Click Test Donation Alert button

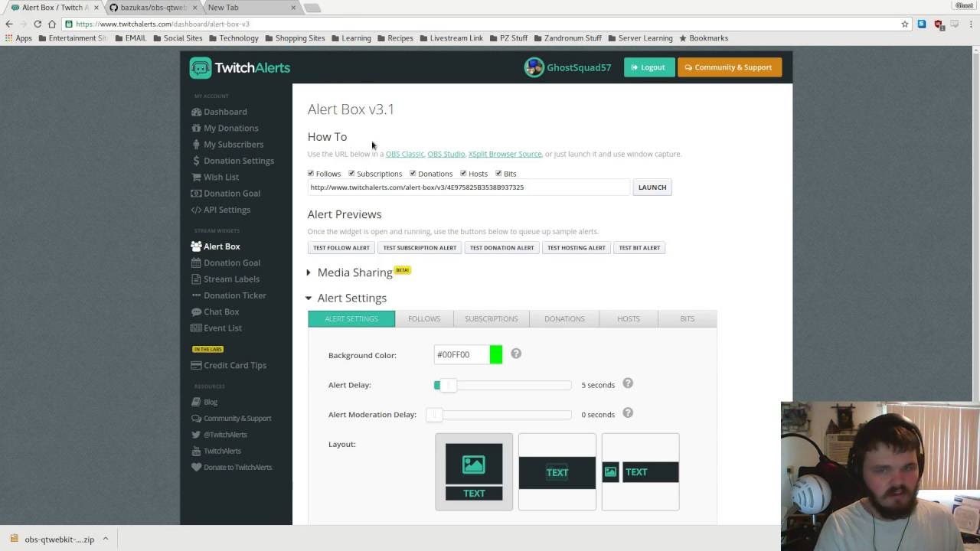coord(502,248)
